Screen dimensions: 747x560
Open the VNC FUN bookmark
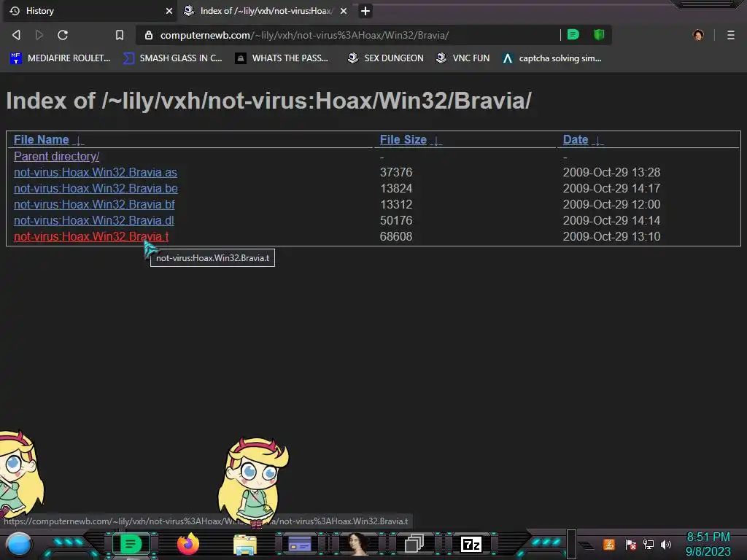coord(463,58)
